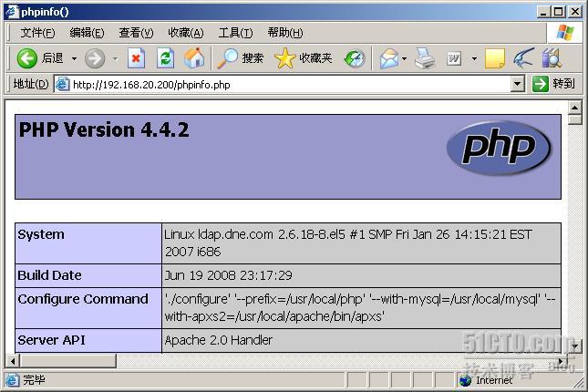Click the 'Configure Command' row label

(83, 299)
